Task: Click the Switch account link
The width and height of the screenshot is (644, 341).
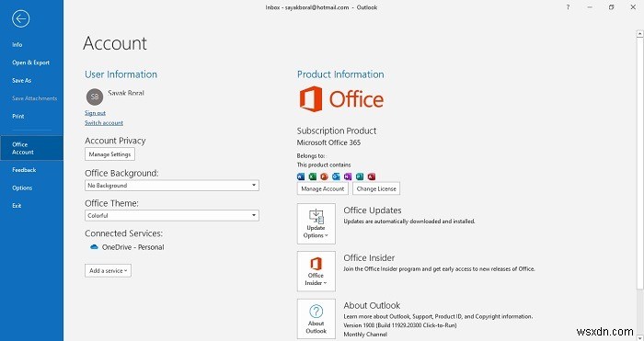Action: tap(104, 122)
